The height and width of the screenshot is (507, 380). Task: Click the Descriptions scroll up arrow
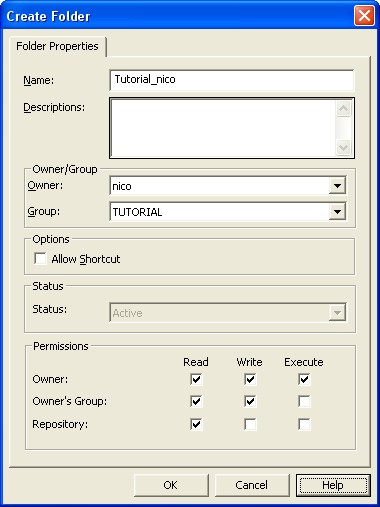343,109
